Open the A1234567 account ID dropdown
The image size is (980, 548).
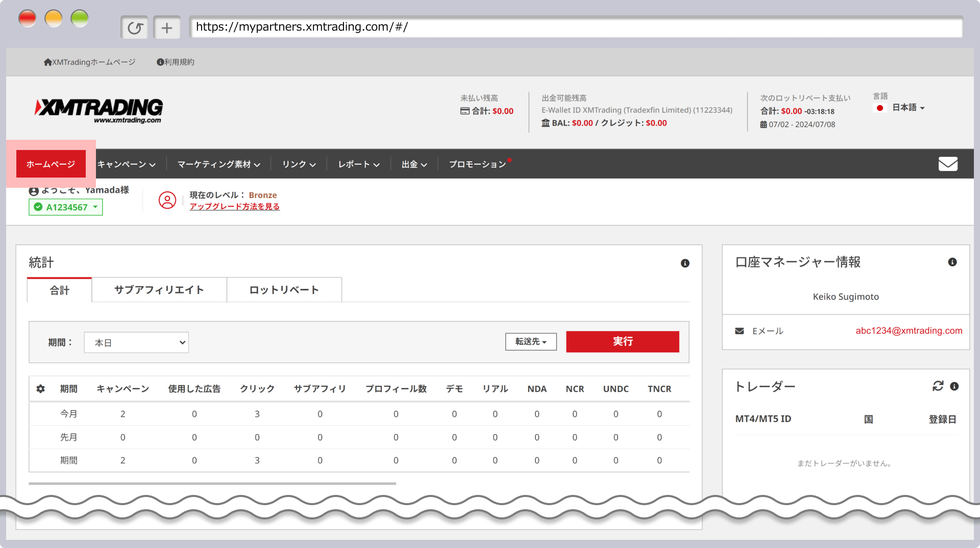pyautogui.click(x=66, y=207)
